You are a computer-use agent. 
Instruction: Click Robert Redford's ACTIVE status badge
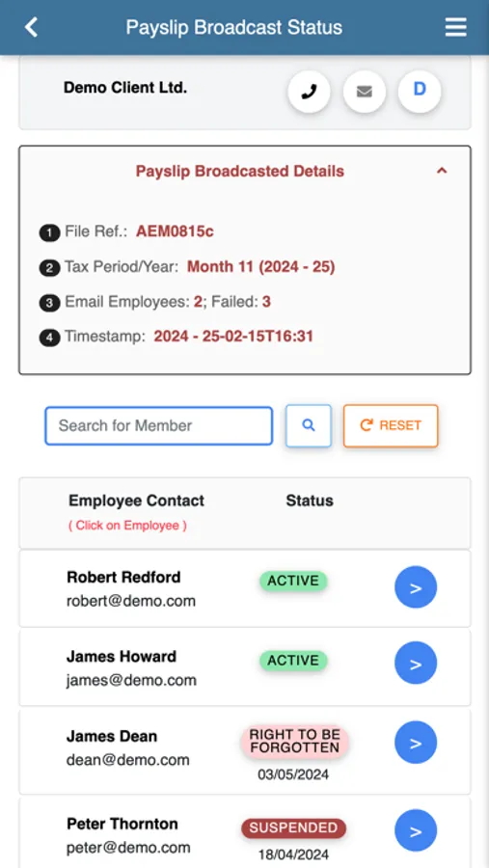(x=293, y=581)
